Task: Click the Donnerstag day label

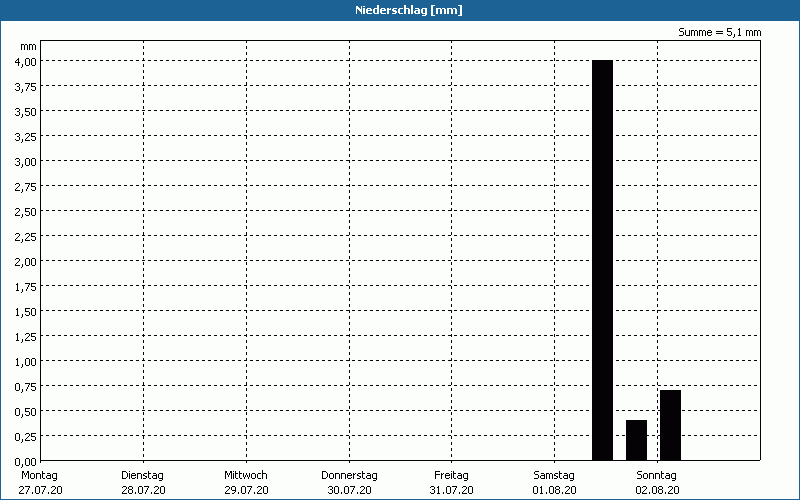Action: [x=349, y=476]
